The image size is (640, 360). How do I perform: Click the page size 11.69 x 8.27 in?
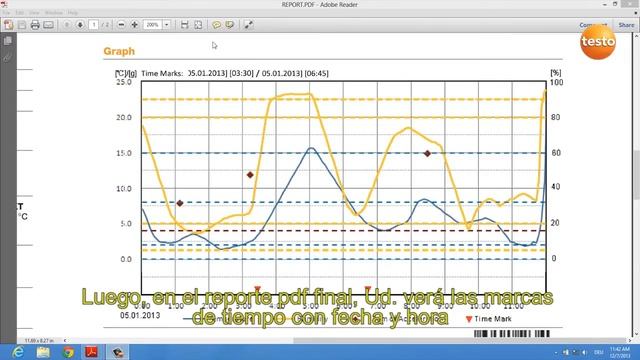click(40, 340)
